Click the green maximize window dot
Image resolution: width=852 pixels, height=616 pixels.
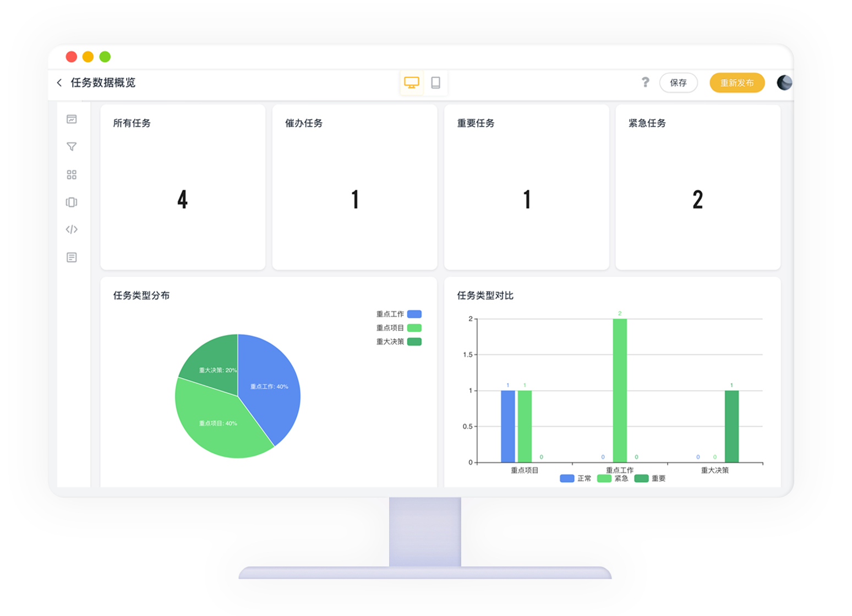(105, 57)
